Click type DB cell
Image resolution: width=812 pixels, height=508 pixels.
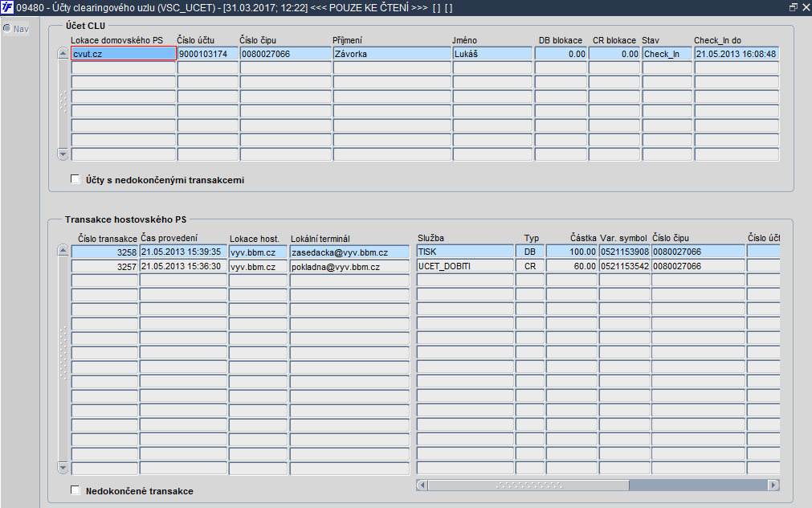pyautogui.click(x=530, y=252)
